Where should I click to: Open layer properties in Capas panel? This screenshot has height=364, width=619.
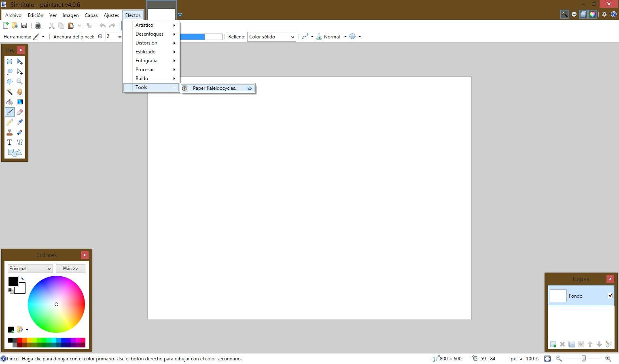(x=608, y=344)
